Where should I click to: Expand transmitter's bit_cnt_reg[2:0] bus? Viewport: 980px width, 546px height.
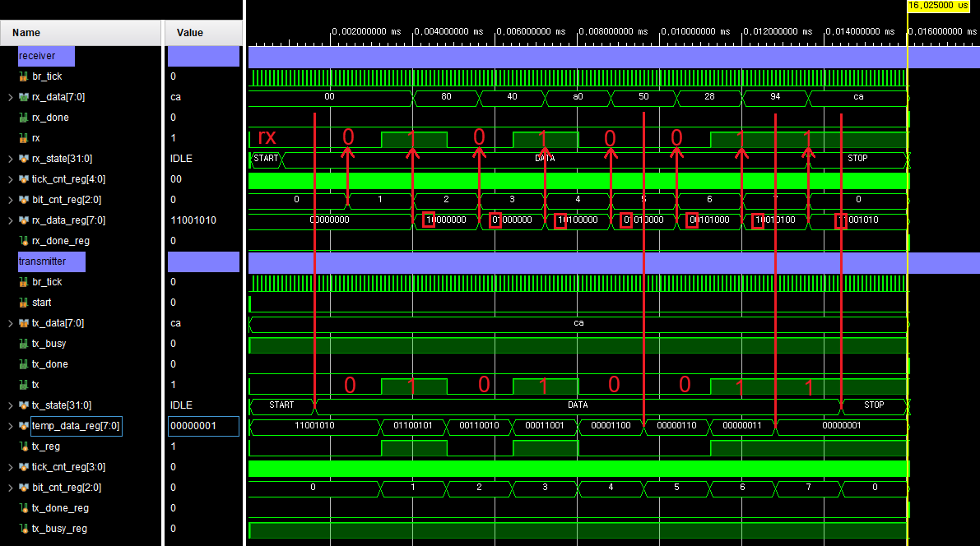click(10, 488)
